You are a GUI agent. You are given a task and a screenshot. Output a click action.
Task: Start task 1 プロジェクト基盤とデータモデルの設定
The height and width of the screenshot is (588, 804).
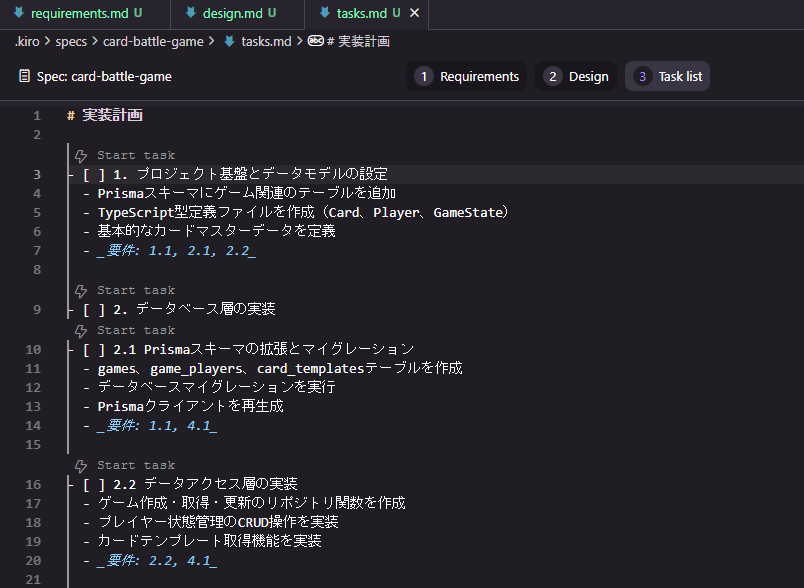(x=136, y=155)
